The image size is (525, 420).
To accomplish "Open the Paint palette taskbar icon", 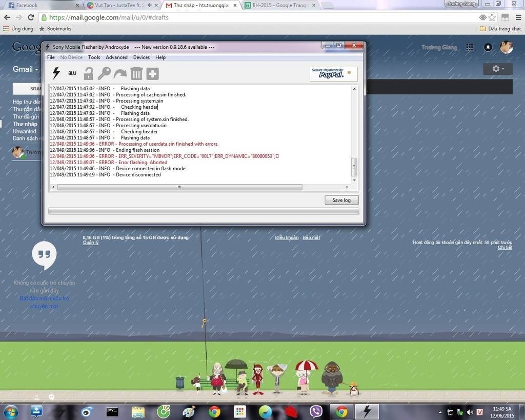I will pyautogui.click(x=189, y=412).
